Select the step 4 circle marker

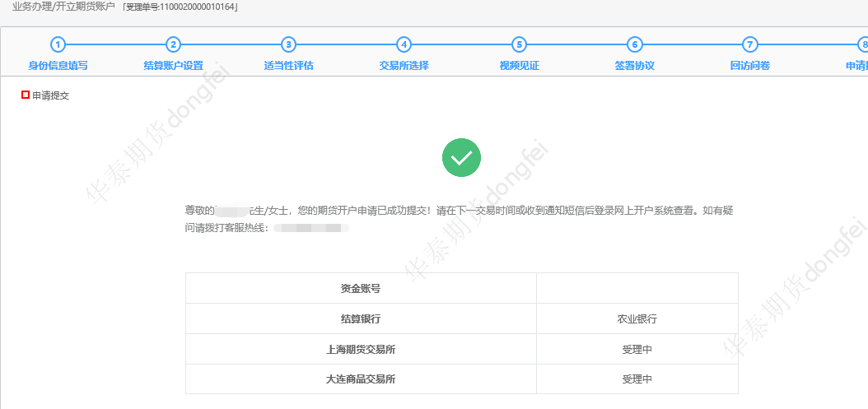point(404,44)
